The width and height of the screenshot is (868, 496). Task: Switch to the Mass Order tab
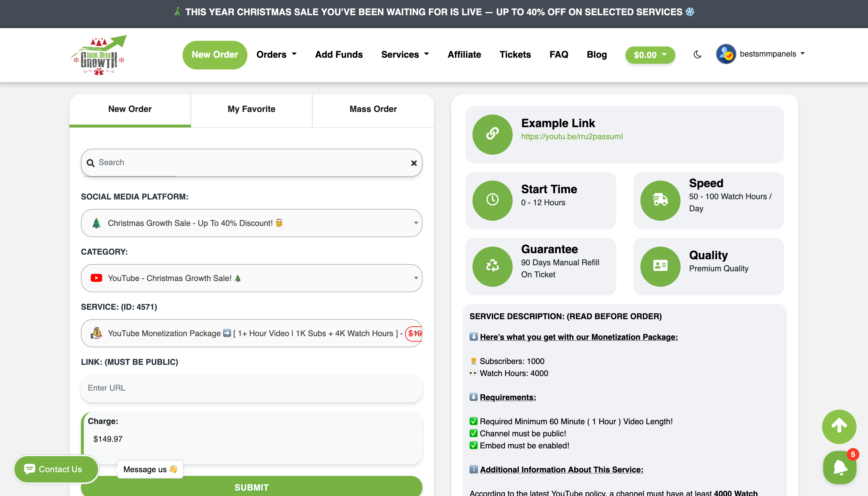[373, 109]
